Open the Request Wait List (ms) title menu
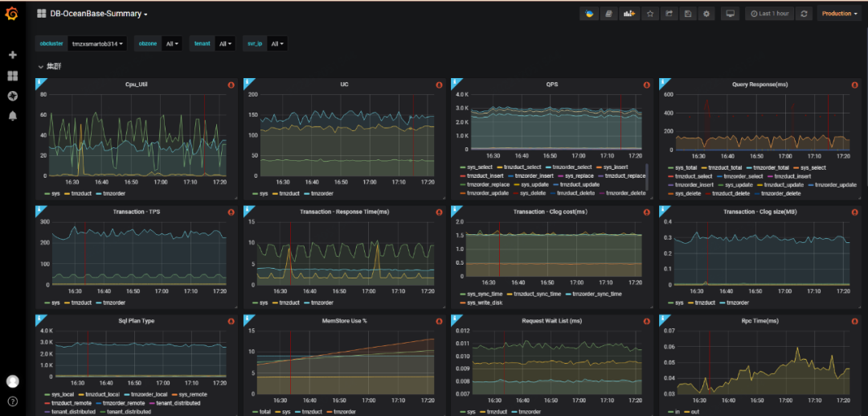The width and height of the screenshot is (868, 416). [551, 321]
